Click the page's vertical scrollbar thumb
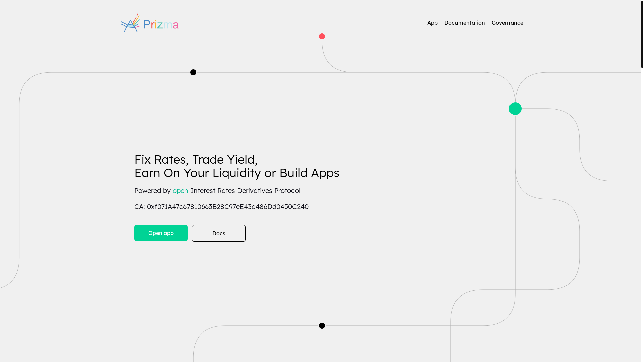644x362 pixels. click(642, 34)
